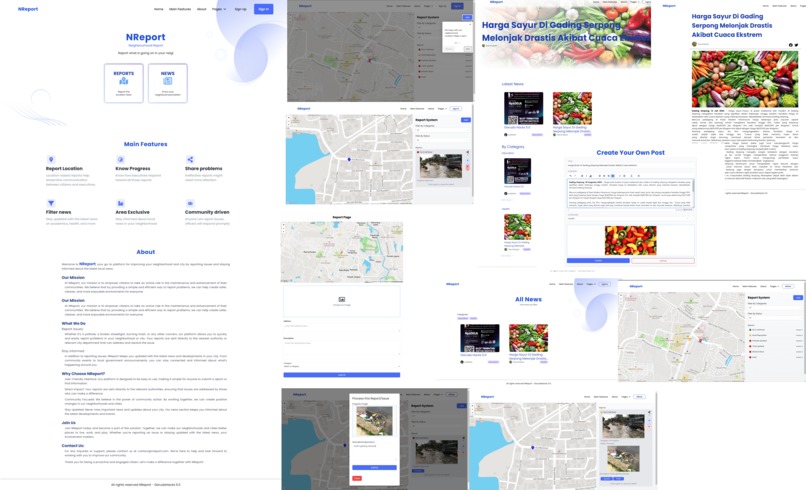Click the Twitter share icon on the article page
The height and width of the screenshot is (490, 806).
point(796,45)
